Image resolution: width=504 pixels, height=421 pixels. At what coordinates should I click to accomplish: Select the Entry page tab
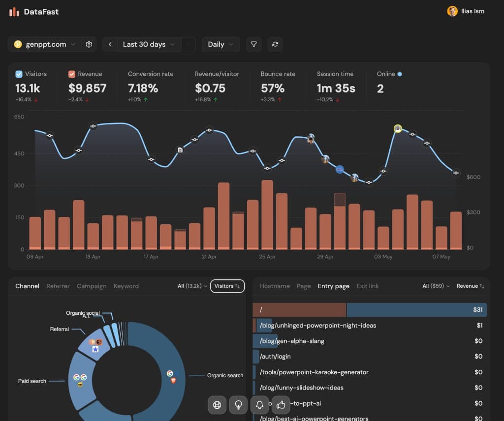pyautogui.click(x=333, y=286)
